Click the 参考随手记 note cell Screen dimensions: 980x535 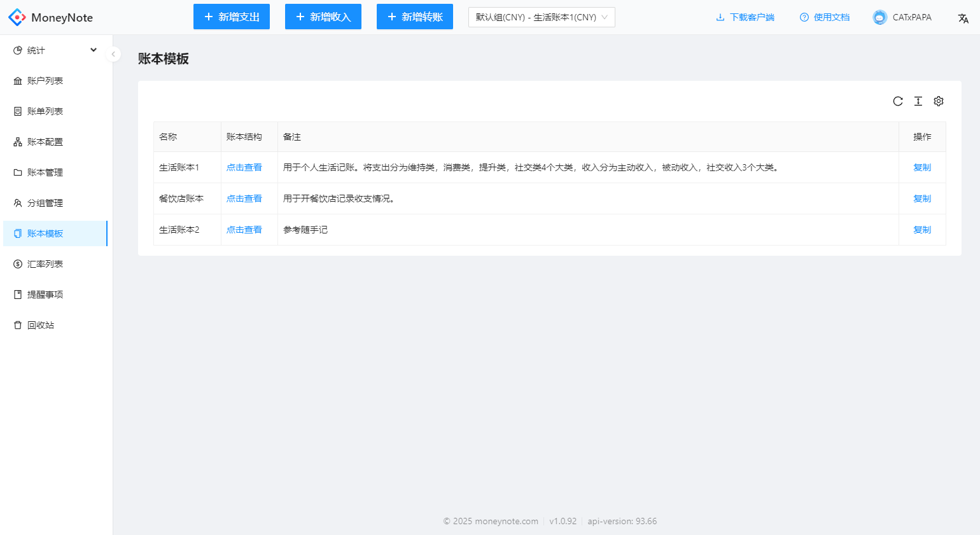pos(589,230)
